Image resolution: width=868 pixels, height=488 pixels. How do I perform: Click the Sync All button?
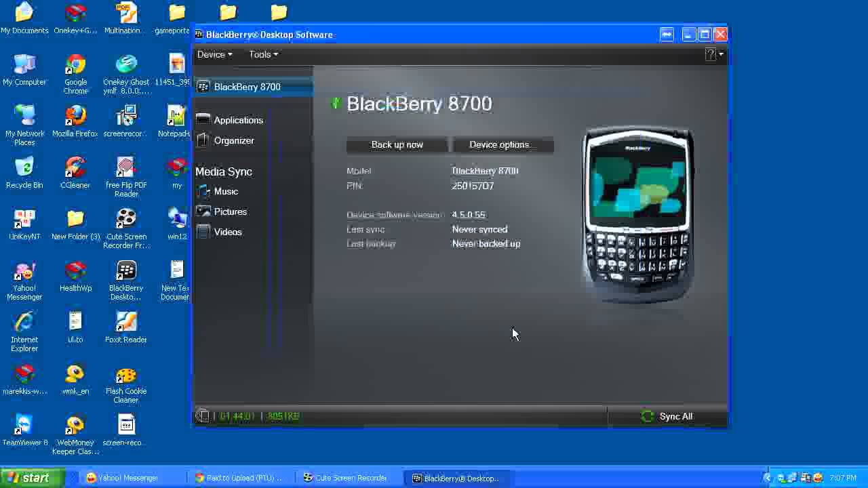pos(666,416)
